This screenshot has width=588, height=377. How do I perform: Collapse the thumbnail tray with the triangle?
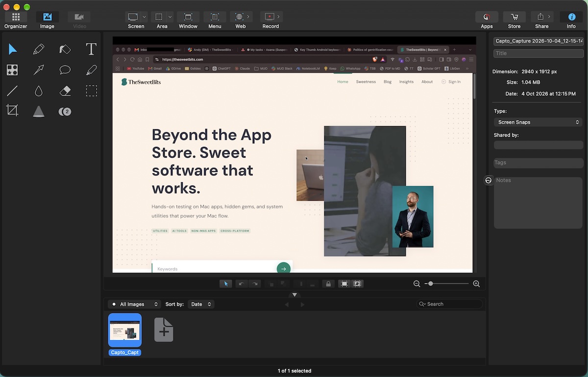point(294,295)
